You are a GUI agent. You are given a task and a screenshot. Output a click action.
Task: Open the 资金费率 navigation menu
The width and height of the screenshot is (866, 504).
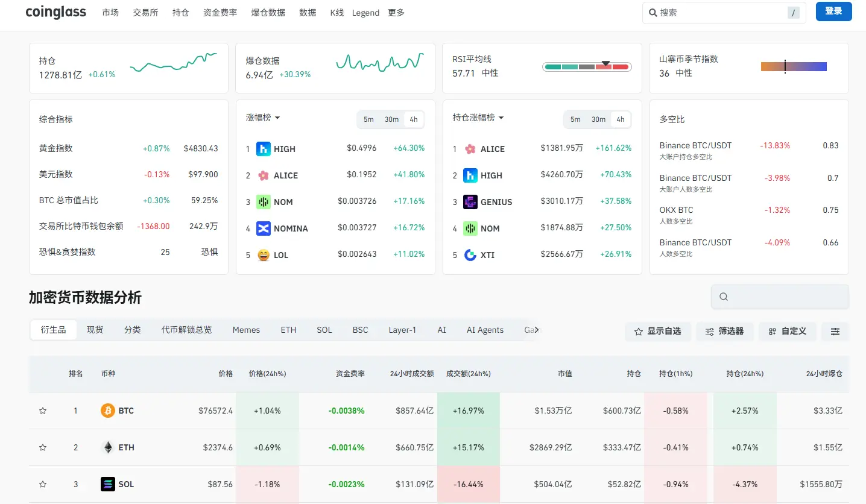point(220,13)
